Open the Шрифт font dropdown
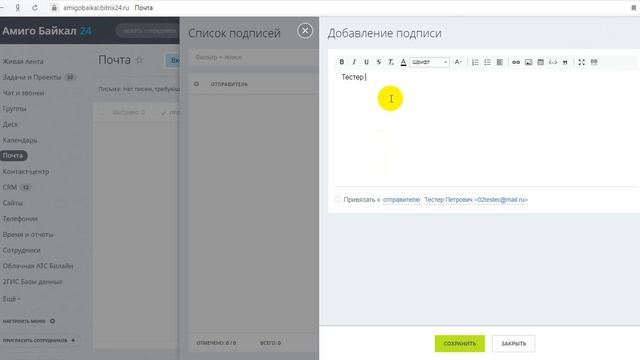 click(x=429, y=62)
